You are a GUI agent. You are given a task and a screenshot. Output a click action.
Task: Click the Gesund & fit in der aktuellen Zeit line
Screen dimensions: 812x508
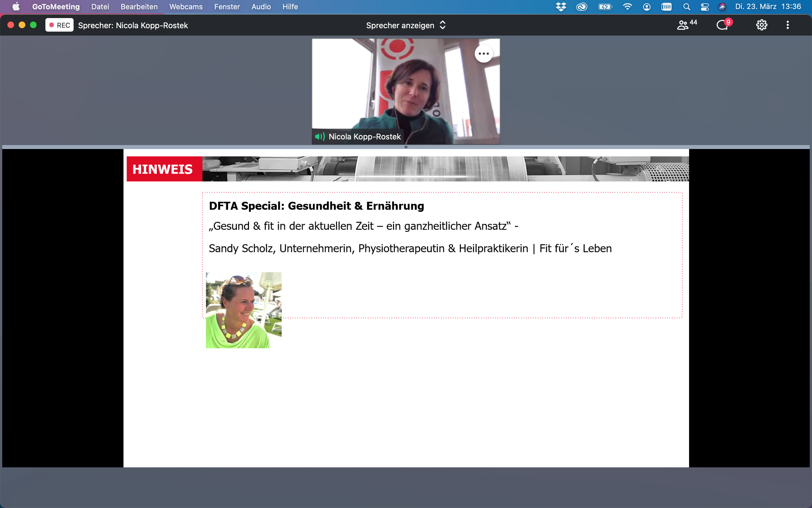click(363, 226)
